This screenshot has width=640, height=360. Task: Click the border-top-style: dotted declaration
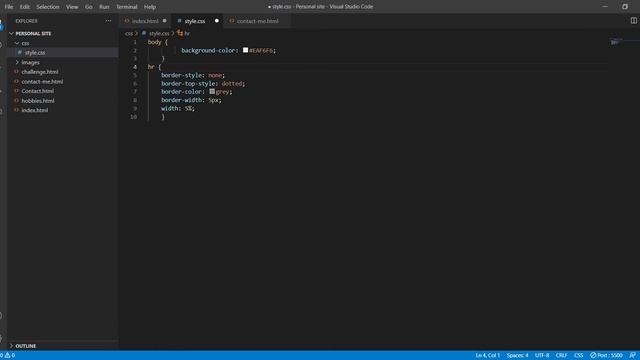coord(203,83)
